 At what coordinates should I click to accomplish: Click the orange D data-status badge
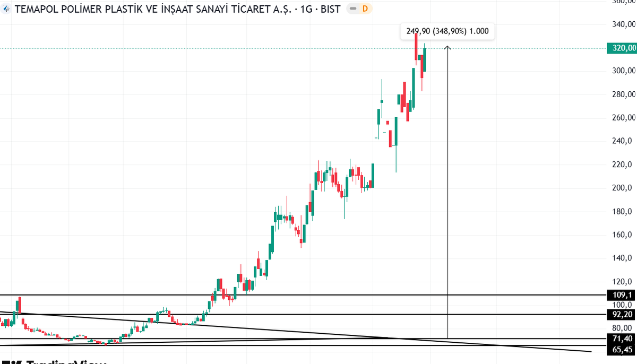(x=365, y=9)
